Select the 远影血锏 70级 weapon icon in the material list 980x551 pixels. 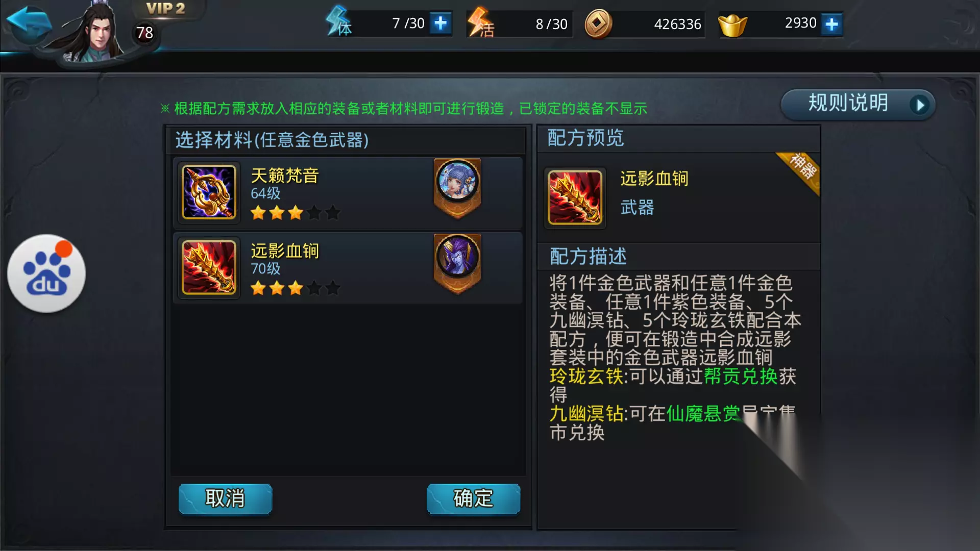(209, 268)
